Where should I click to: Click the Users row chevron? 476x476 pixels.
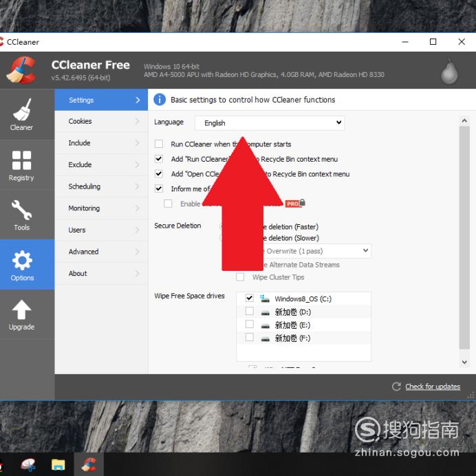click(137, 230)
